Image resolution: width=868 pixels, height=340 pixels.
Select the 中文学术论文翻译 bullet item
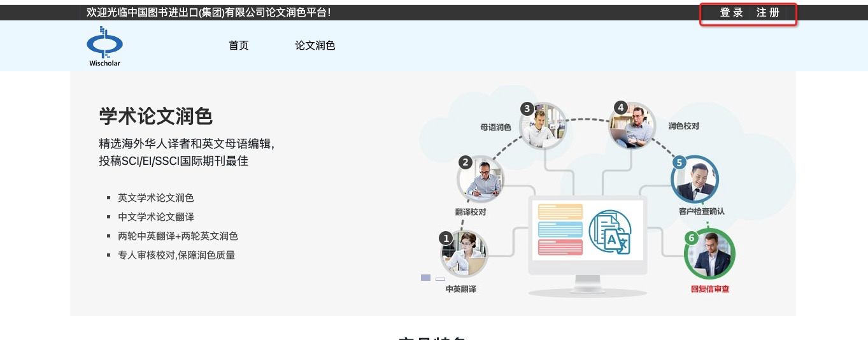[156, 217]
